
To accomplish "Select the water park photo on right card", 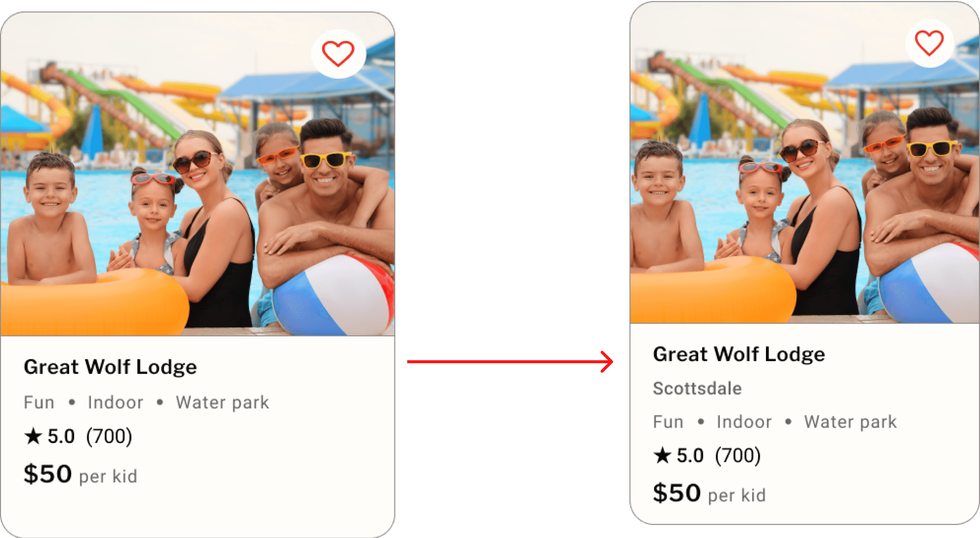I will tap(804, 162).
